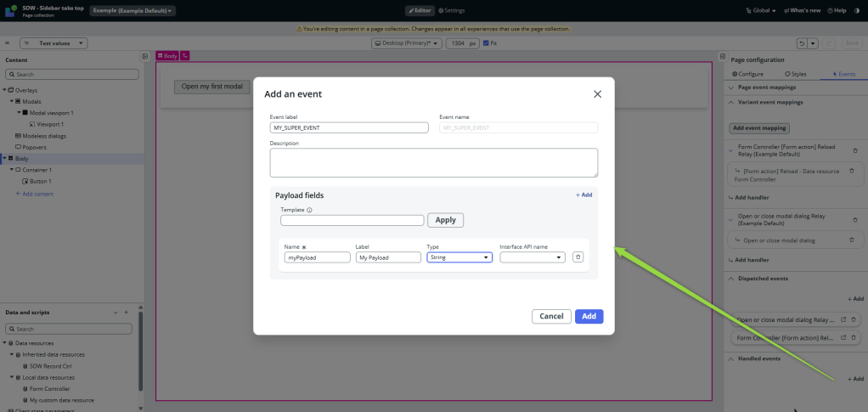868x412 pixels.
Task: Add a handled event
Action: 856,379
